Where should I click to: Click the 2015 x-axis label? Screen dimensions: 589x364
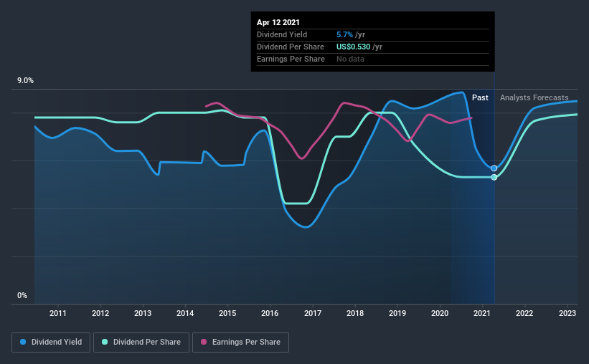point(227,313)
